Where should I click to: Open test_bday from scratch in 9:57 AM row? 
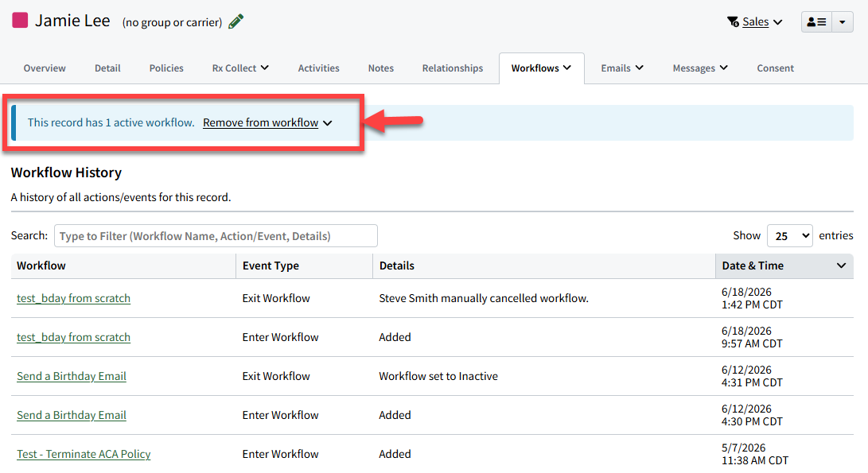74,337
